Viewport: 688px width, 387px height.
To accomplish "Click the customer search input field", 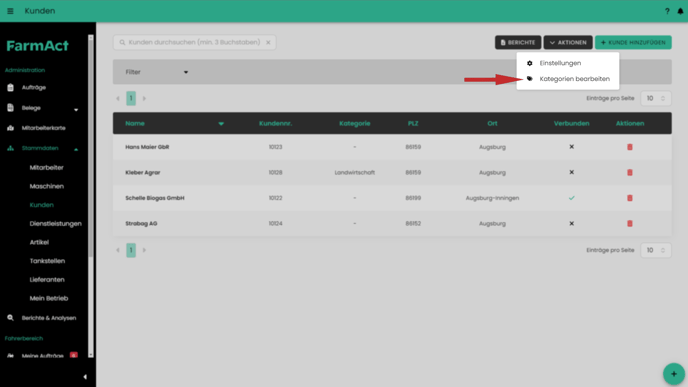I will [x=194, y=43].
